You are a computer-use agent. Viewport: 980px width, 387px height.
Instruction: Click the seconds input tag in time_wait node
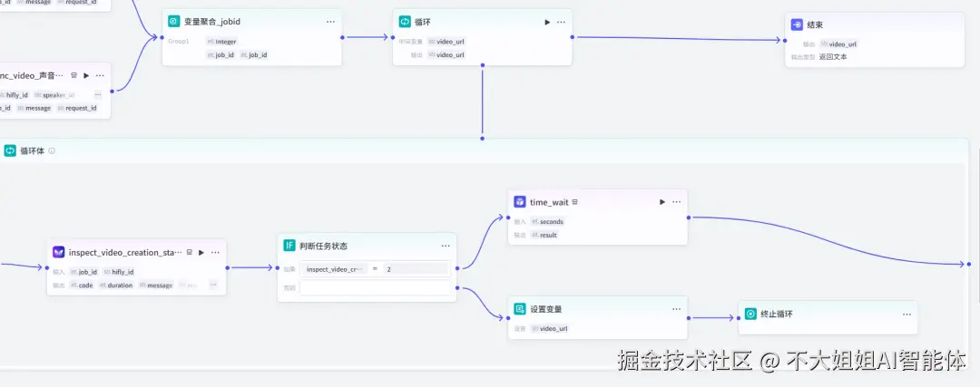click(547, 221)
